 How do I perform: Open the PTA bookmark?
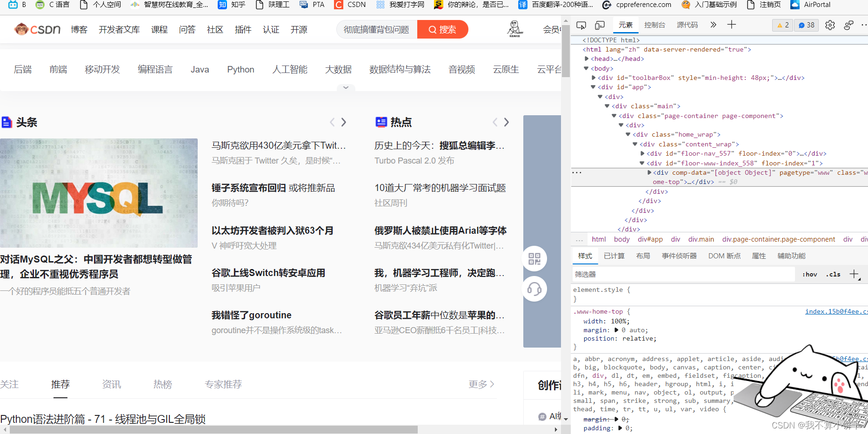312,5
